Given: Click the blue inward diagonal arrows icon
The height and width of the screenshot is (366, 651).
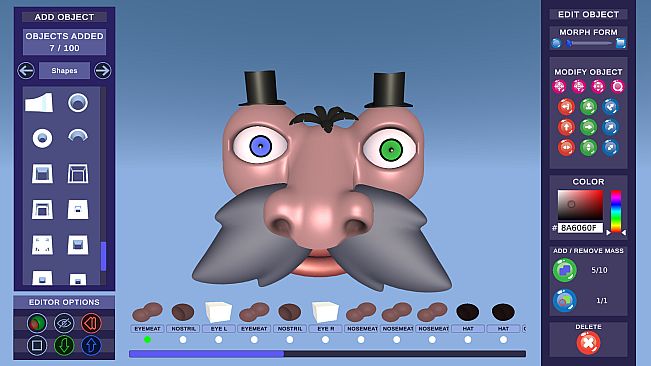Looking at the screenshot, I should [x=611, y=107].
